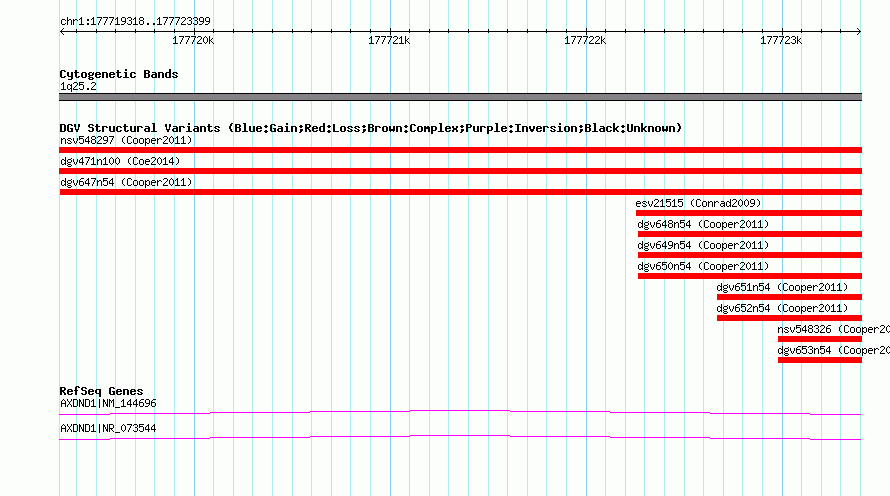The width and height of the screenshot is (890, 496).
Task: Click the nsv548297 (Cooper2011) variant label
Action: pyautogui.click(x=126, y=140)
